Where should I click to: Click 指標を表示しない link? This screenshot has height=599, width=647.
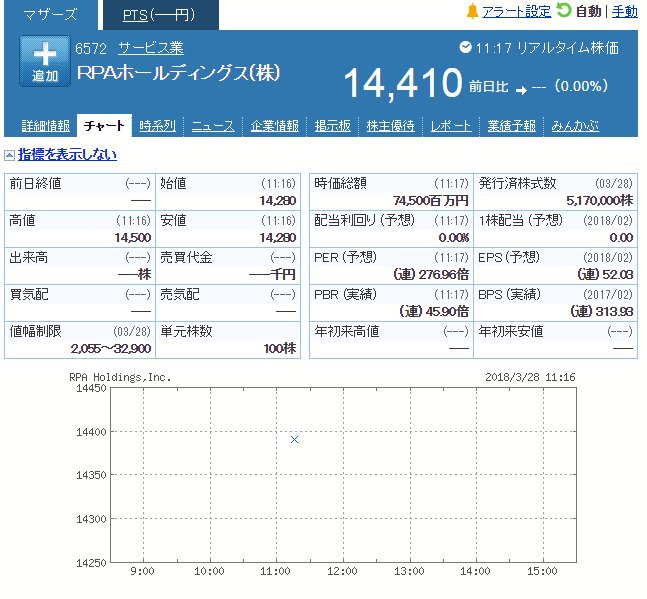(67, 155)
